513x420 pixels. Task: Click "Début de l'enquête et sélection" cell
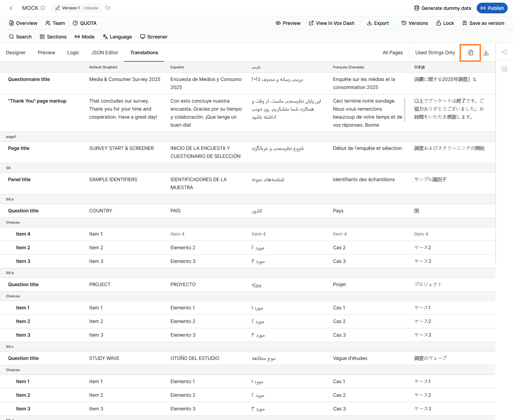coord(367,148)
